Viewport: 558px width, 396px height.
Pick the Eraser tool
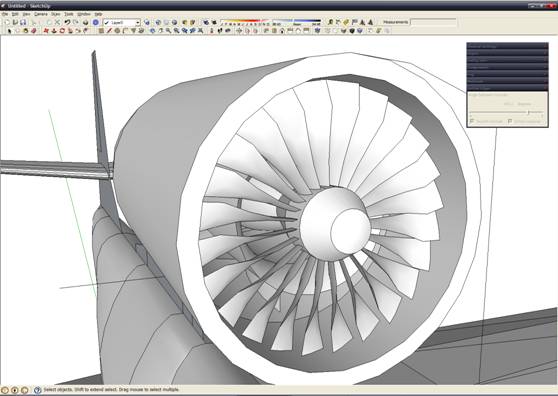tap(34, 31)
